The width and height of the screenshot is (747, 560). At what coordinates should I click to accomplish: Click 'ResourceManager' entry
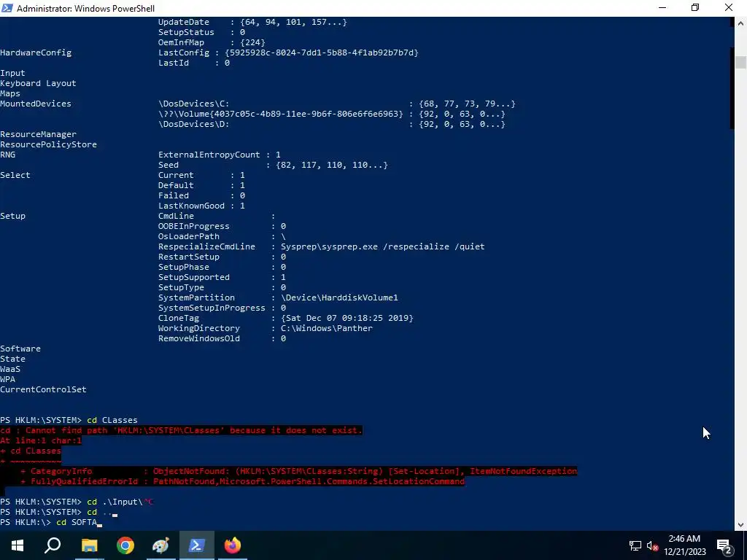pyautogui.click(x=38, y=134)
